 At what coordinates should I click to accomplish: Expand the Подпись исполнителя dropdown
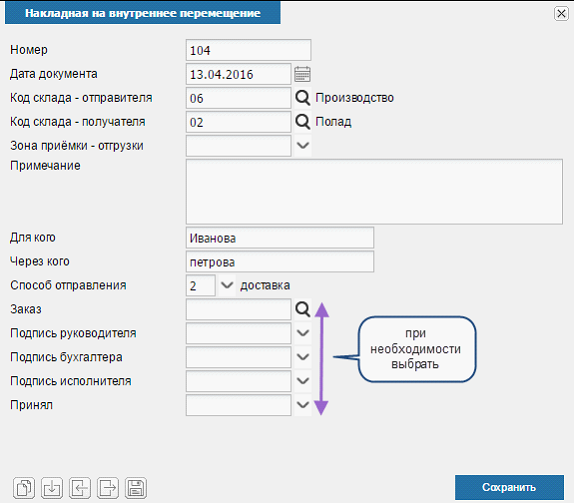[303, 381]
